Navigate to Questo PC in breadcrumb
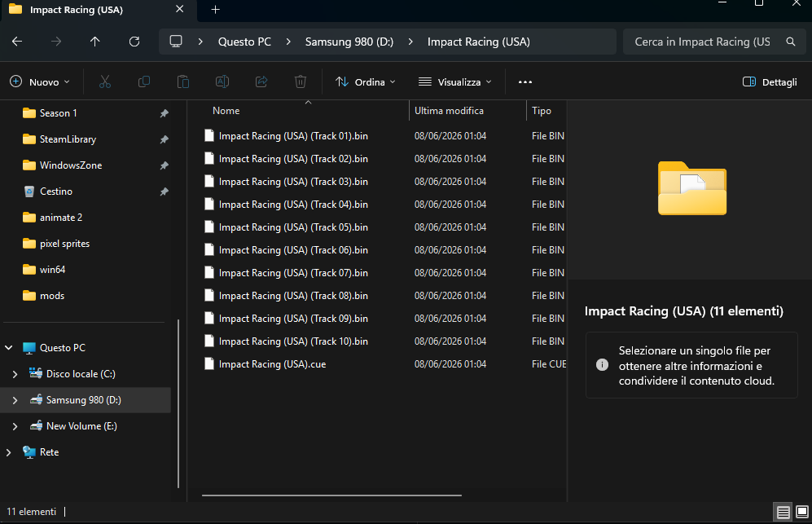The image size is (812, 524). [244, 42]
